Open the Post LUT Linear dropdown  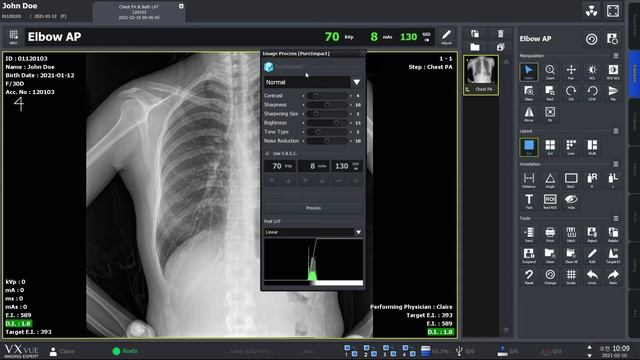click(x=358, y=232)
